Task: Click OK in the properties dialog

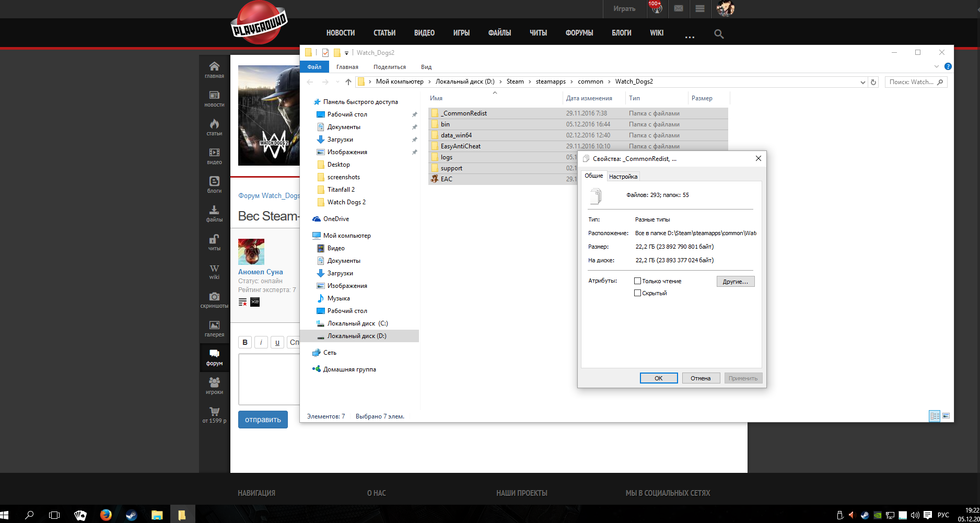Action: tap(659, 378)
